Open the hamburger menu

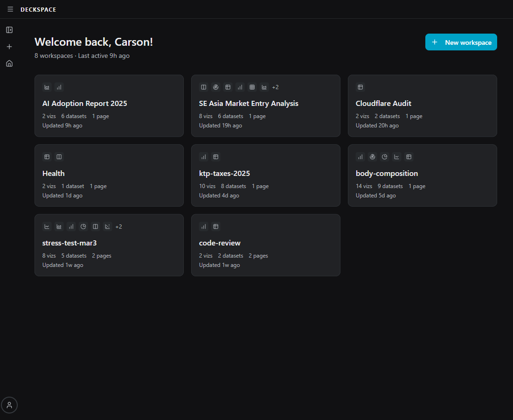click(10, 9)
